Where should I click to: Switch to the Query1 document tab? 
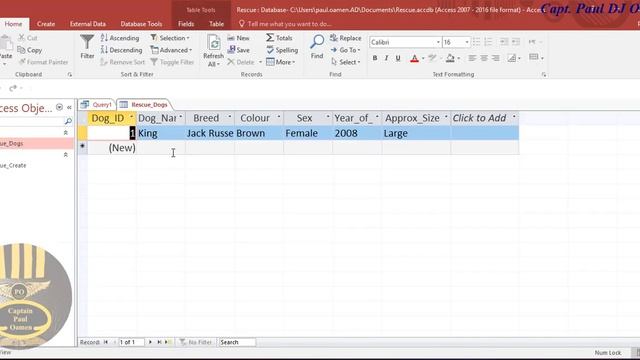[x=97, y=105]
